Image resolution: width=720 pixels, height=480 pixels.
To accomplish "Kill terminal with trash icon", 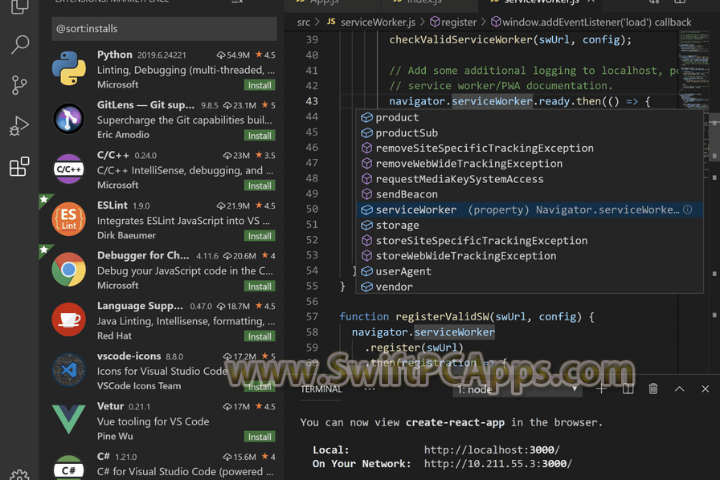I will pos(653,389).
